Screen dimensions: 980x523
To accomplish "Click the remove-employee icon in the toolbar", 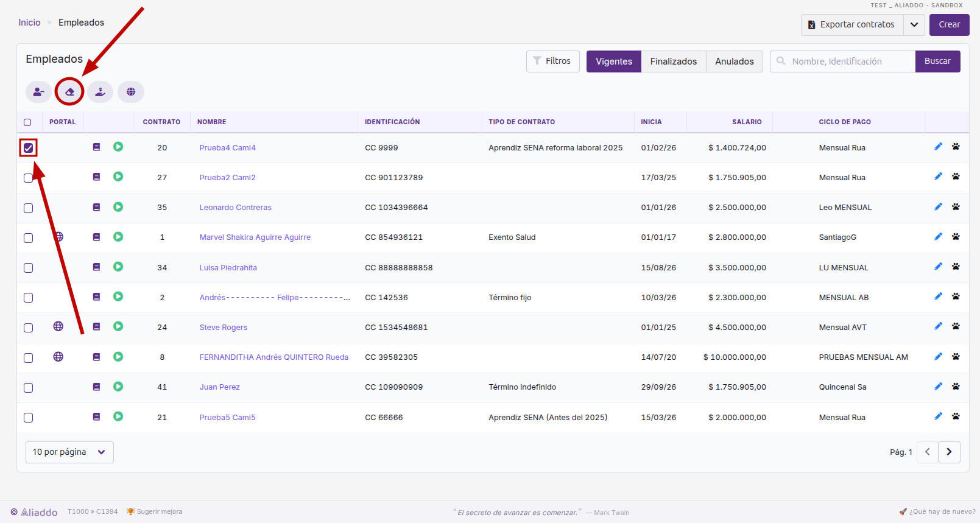I will [x=38, y=92].
